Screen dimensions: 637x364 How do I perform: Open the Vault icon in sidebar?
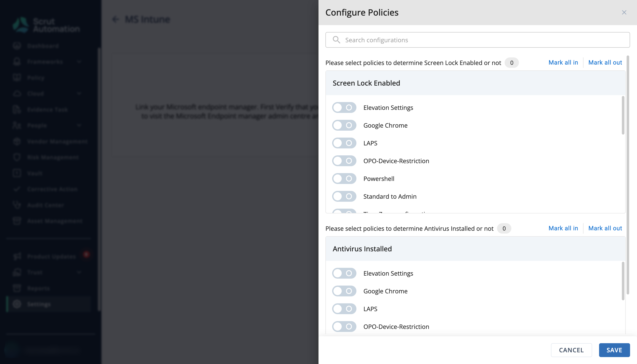[x=17, y=173]
